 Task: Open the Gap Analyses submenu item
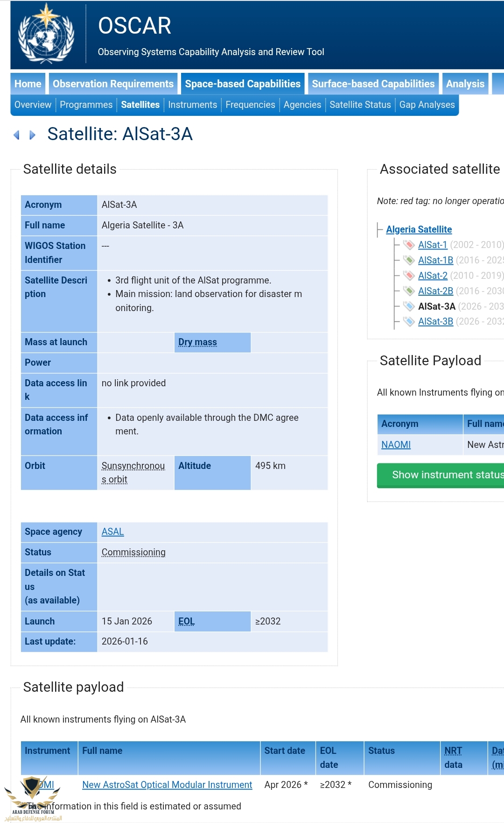427,105
